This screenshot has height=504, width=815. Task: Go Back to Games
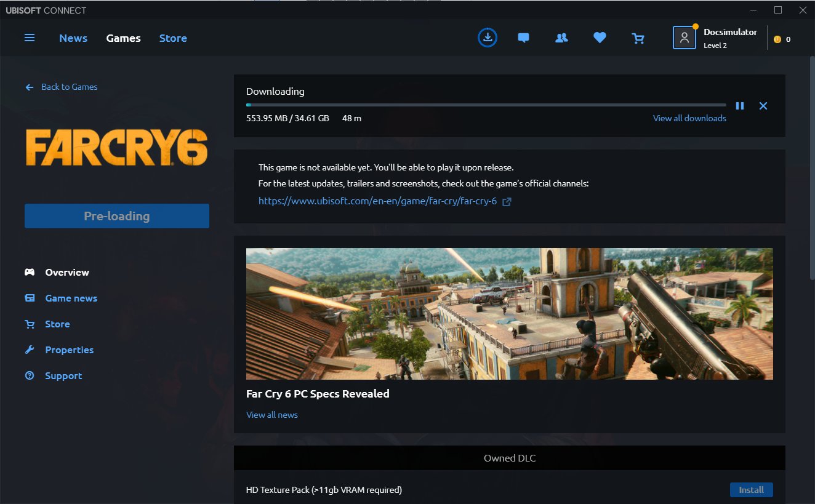click(70, 87)
